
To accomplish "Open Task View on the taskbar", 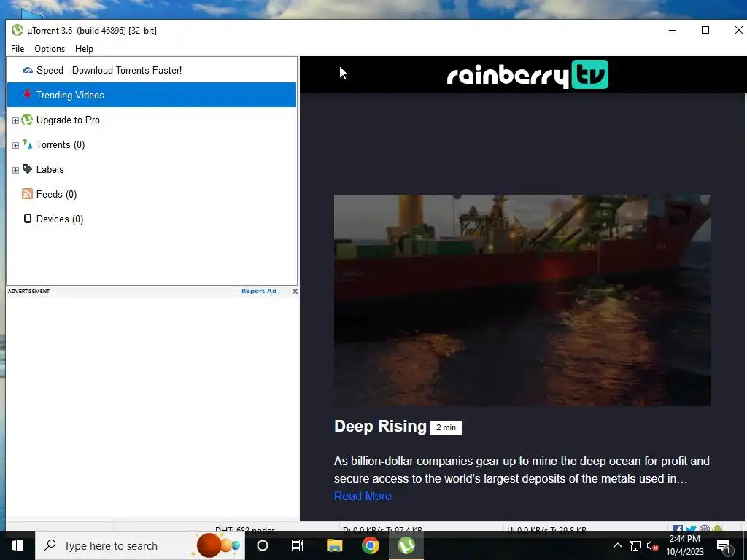I will click(x=298, y=545).
